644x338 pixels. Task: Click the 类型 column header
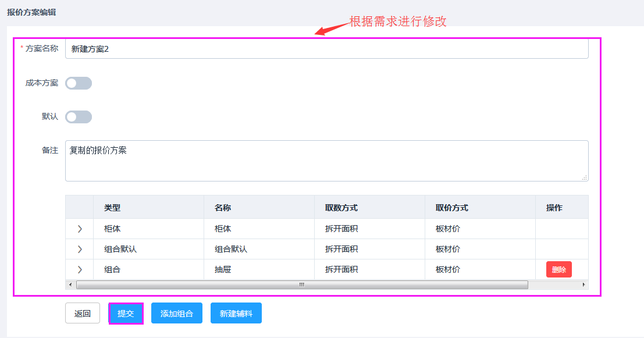(x=112, y=208)
